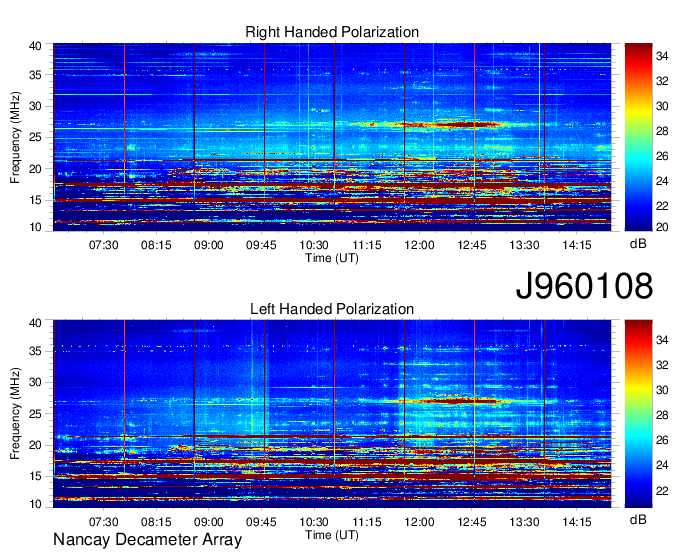
Task: Click 09:45 time tick on Right Handed plot
Action: pos(261,245)
